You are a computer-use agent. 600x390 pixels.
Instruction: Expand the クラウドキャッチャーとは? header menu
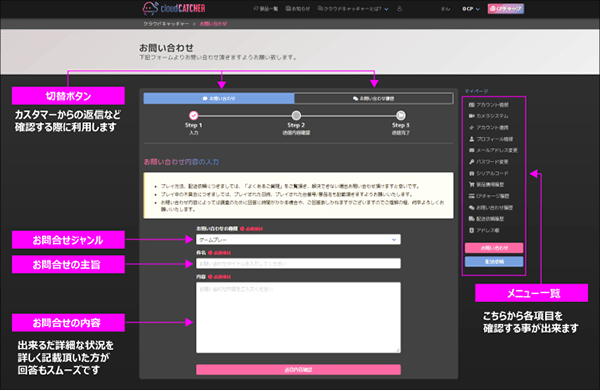click(x=352, y=8)
